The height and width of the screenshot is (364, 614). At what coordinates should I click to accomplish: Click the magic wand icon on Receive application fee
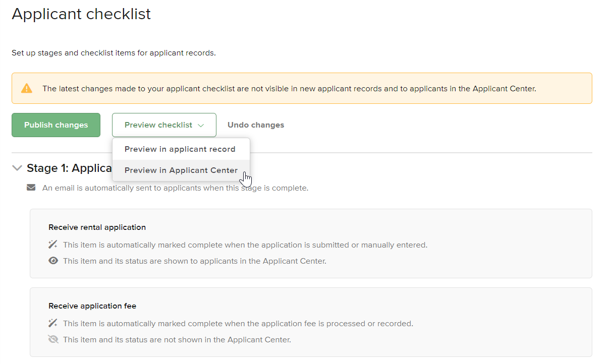coord(52,323)
